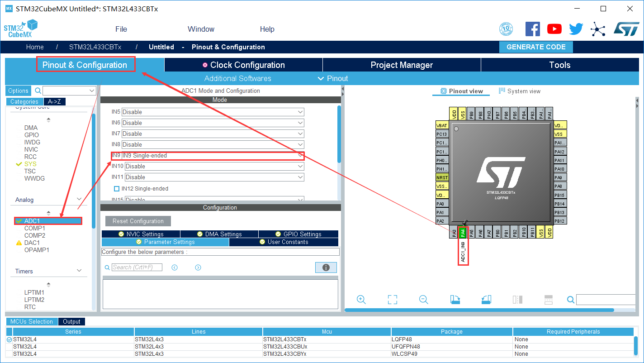Click the GENERATE CODE button
The height and width of the screenshot is (363, 644).
[x=536, y=47]
